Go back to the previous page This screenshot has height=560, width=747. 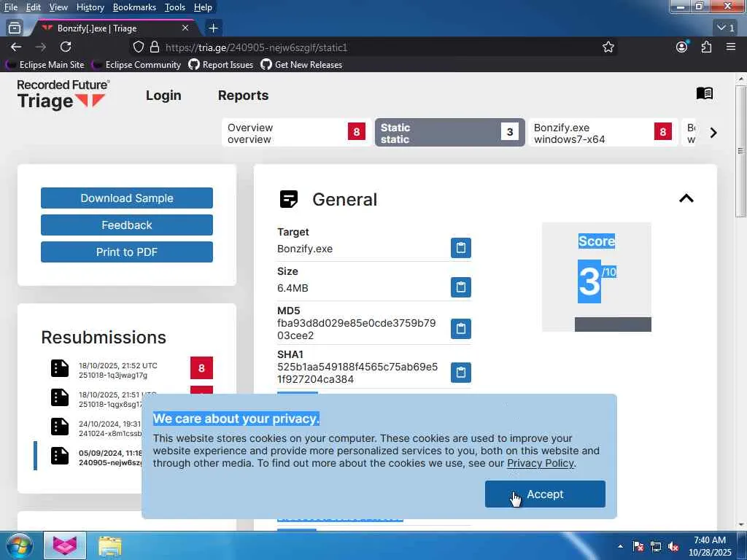[x=16, y=47]
